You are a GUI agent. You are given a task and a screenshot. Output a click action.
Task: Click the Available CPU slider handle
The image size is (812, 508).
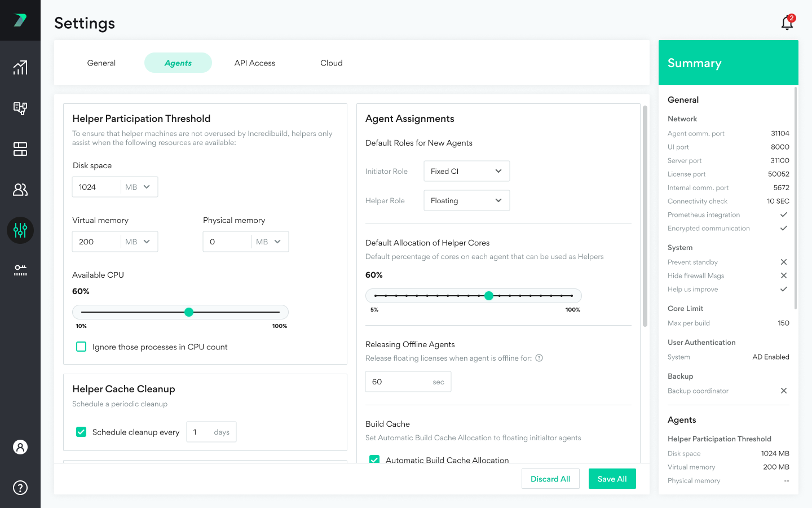(x=189, y=312)
